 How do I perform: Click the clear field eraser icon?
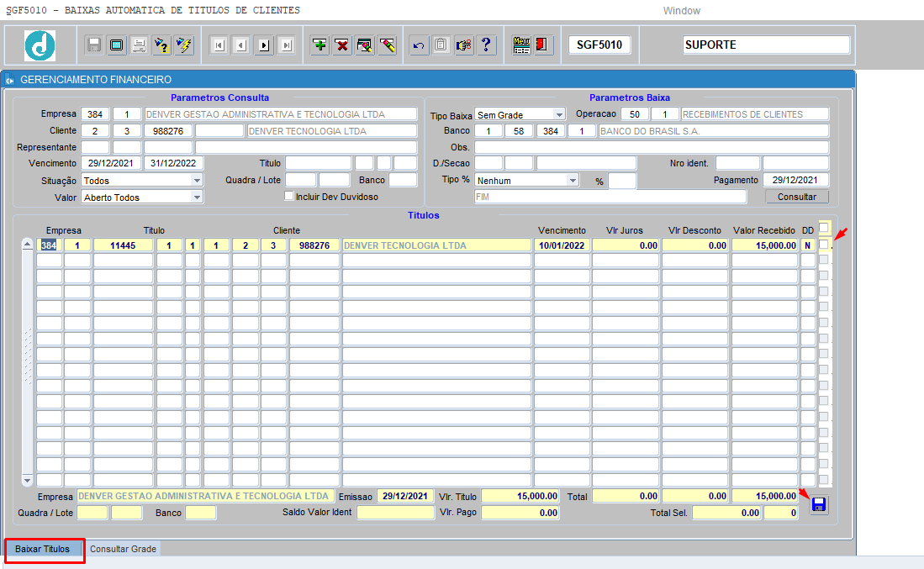click(x=387, y=45)
